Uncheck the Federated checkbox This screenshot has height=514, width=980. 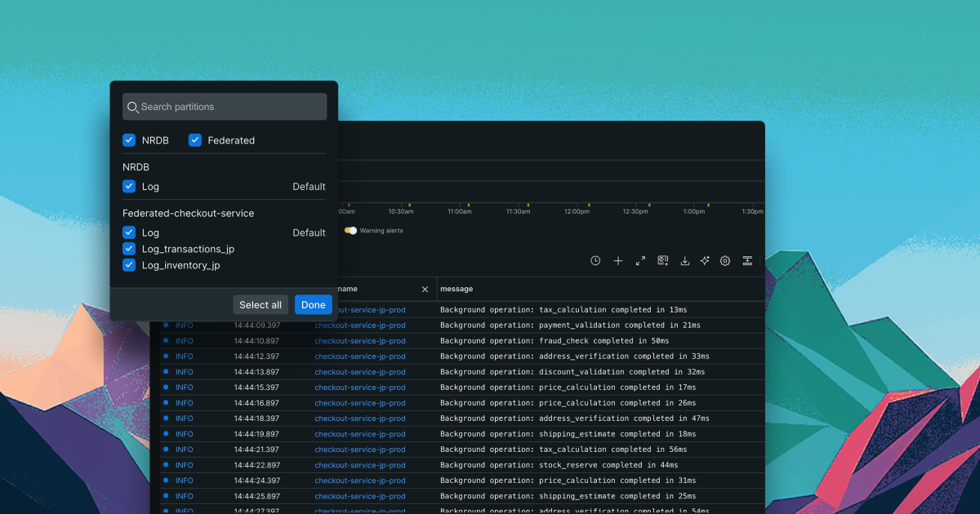(x=194, y=140)
